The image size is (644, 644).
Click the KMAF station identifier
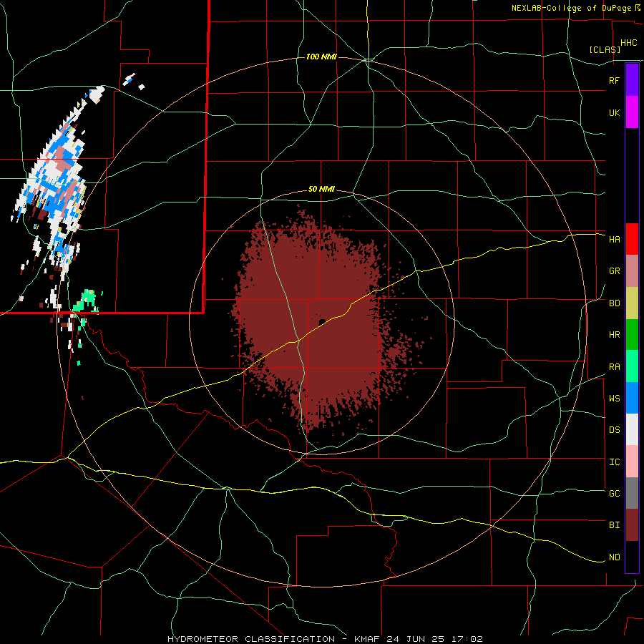tap(368, 639)
